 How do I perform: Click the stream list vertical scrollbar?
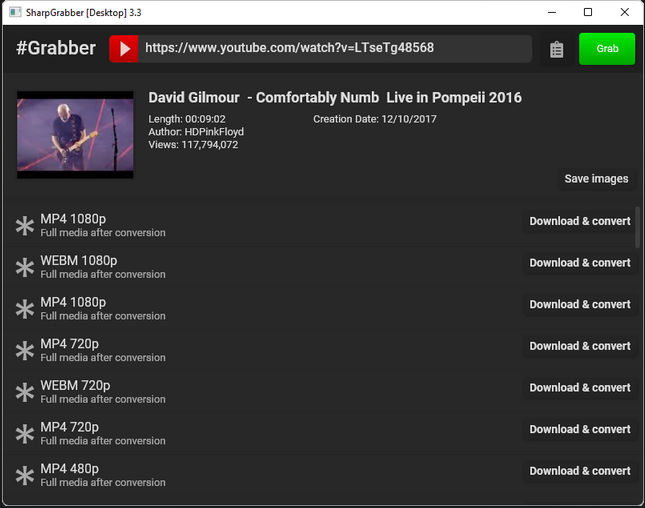tap(638, 227)
